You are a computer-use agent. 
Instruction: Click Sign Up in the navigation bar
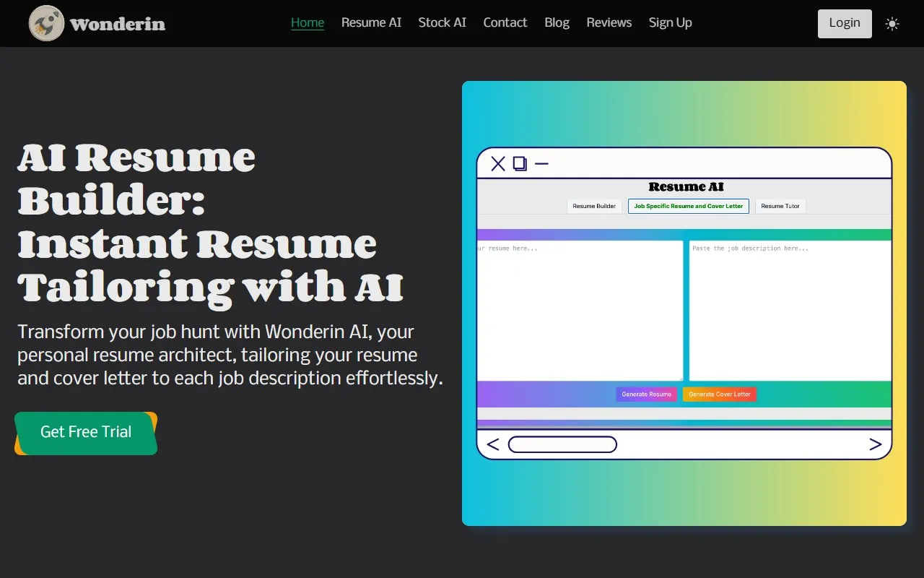click(x=670, y=22)
